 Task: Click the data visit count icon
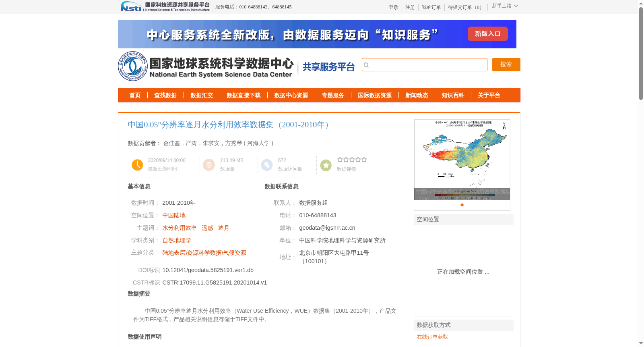coord(267,165)
